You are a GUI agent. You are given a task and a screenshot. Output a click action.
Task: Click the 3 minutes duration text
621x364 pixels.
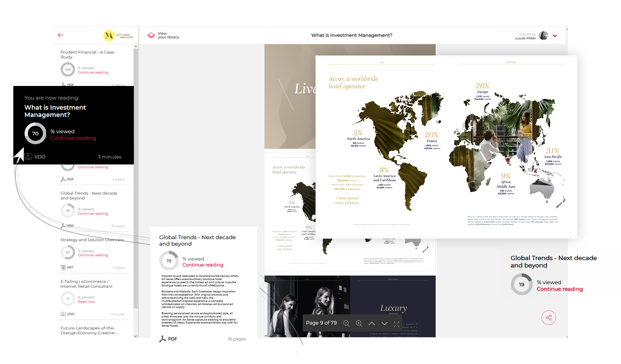click(109, 157)
